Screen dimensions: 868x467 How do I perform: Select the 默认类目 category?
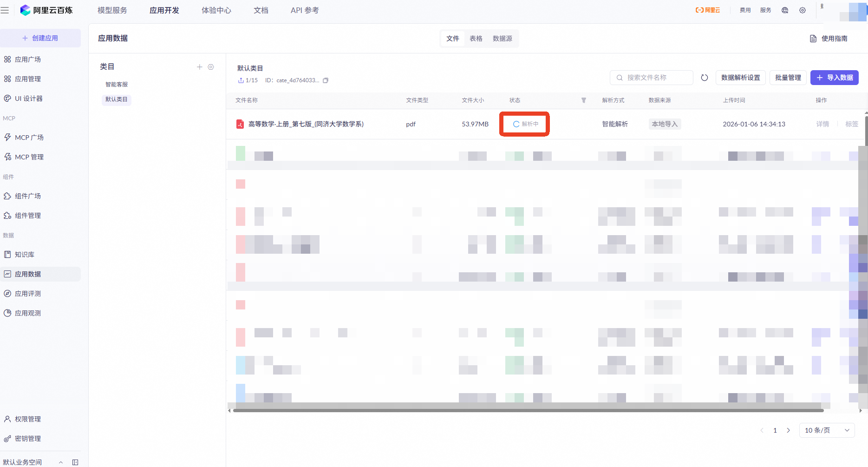(x=117, y=99)
